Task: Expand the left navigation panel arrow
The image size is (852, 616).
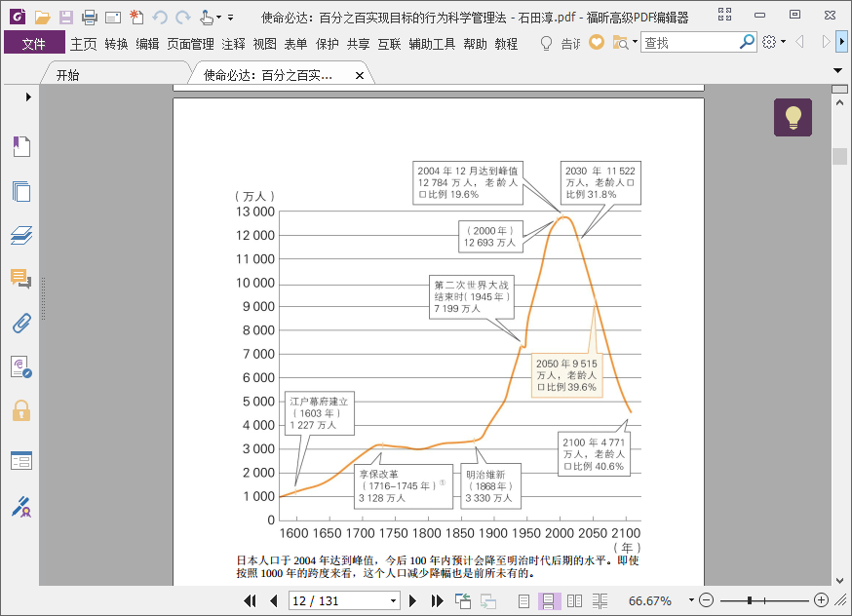Action: (x=28, y=96)
